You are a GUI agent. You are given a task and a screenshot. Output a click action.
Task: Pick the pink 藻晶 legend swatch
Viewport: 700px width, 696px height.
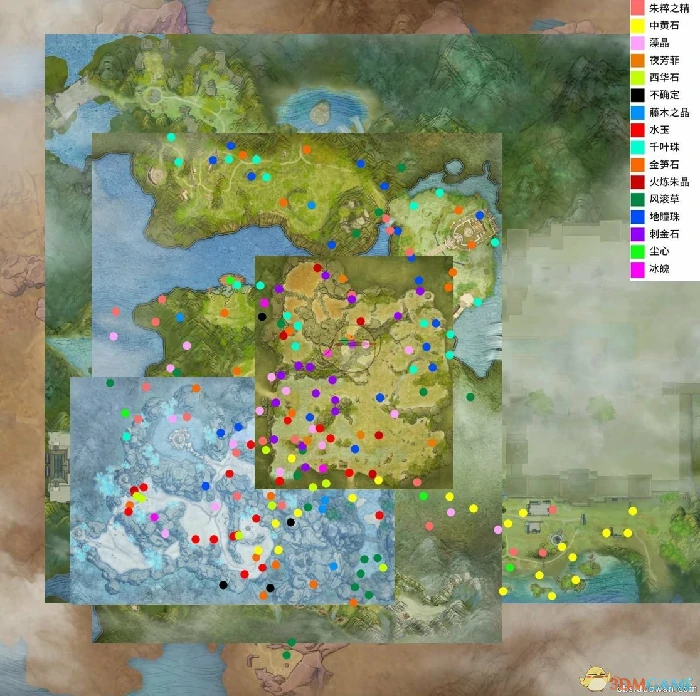tap(637, 44)
